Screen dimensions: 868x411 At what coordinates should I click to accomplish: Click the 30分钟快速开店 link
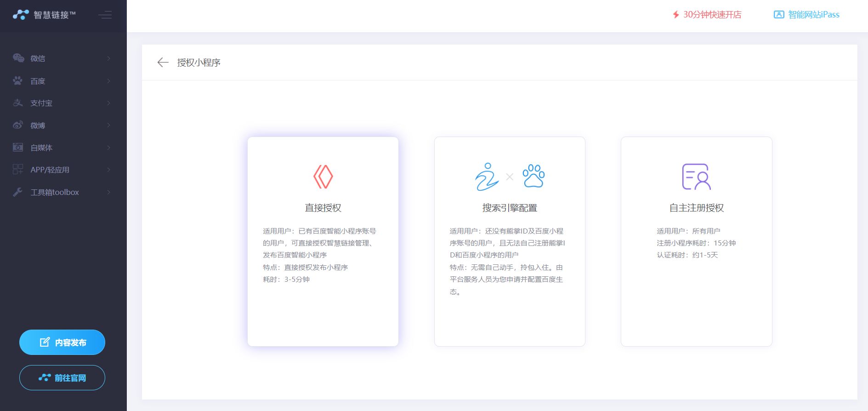(707, 15)
